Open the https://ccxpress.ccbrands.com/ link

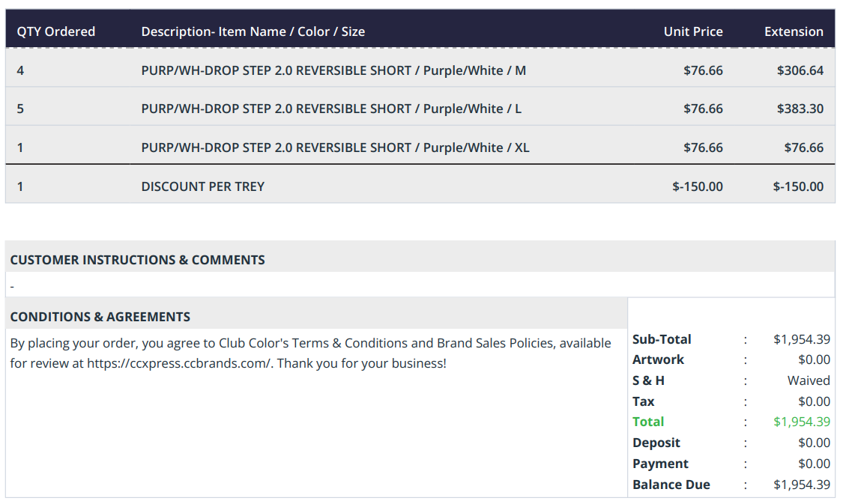click(180, 364)
